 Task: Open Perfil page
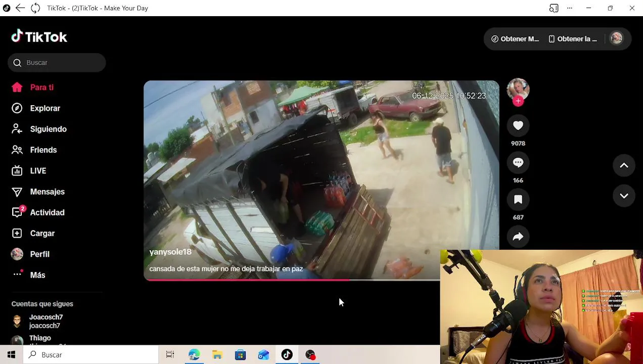pyautogui.click(x=39, y=254)
